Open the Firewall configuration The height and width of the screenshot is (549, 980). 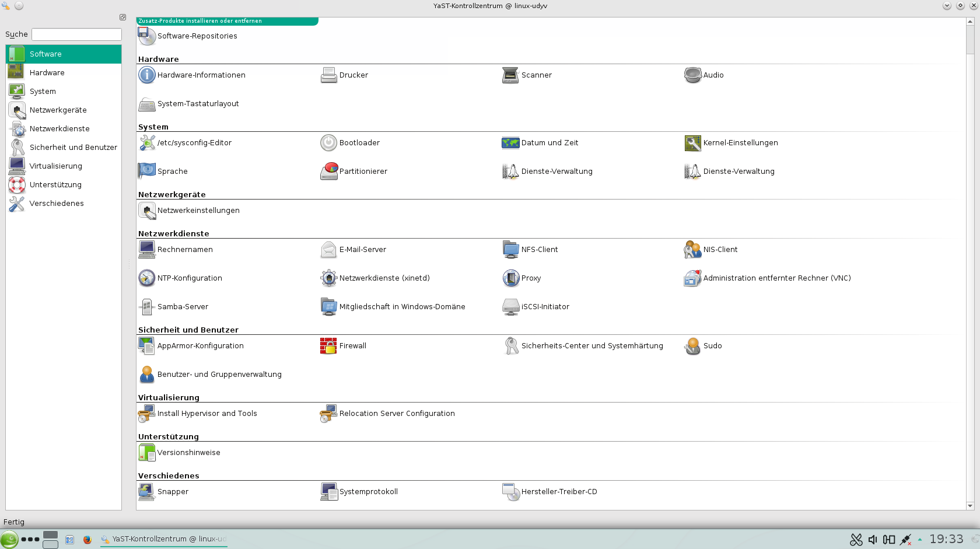click(352, 345)
